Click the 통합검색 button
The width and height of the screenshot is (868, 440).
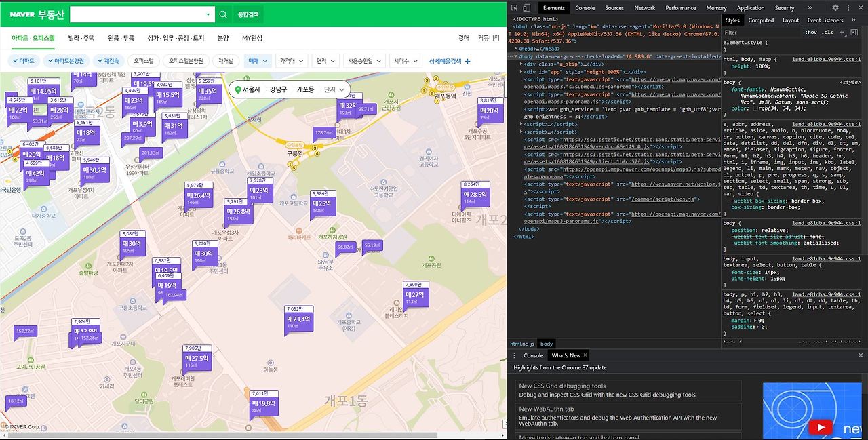[x=248, y=14]
